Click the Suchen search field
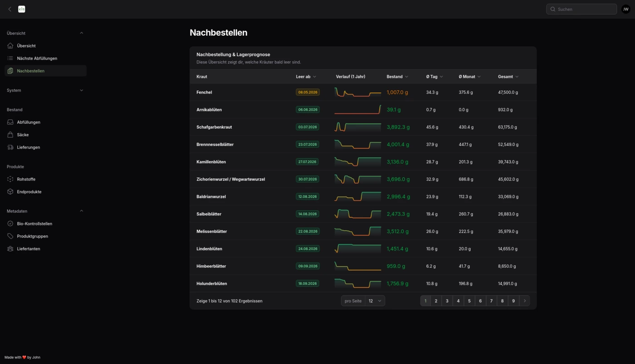The image size is (635, 364). coord(581,9)
